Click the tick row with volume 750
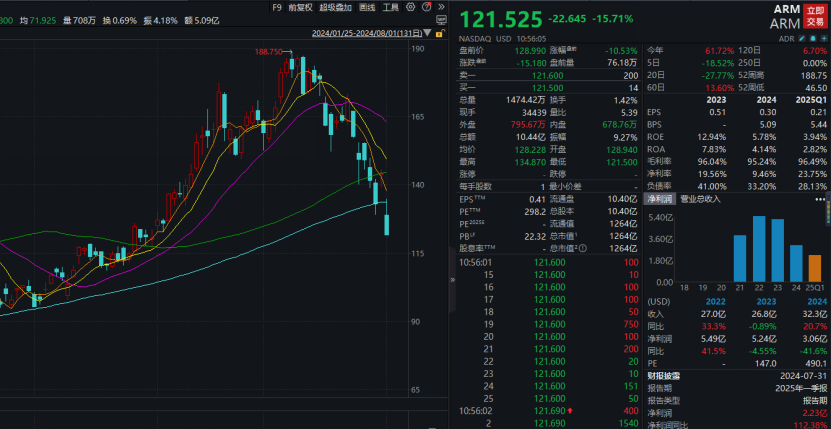 tap(548, 324)
